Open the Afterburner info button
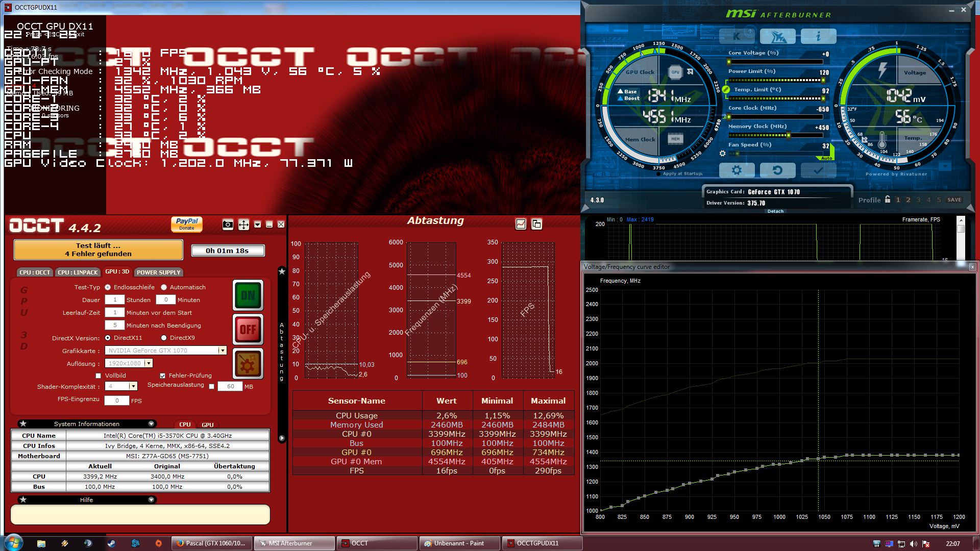Screen dimensions: 980x551 pyautogui.click(x=818, y=36)
